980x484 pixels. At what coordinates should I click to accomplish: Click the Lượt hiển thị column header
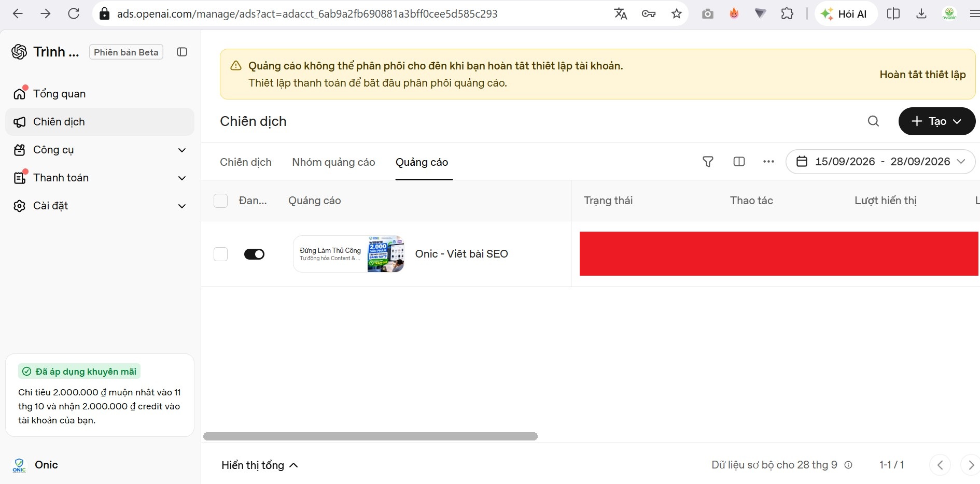coord(886,201)
